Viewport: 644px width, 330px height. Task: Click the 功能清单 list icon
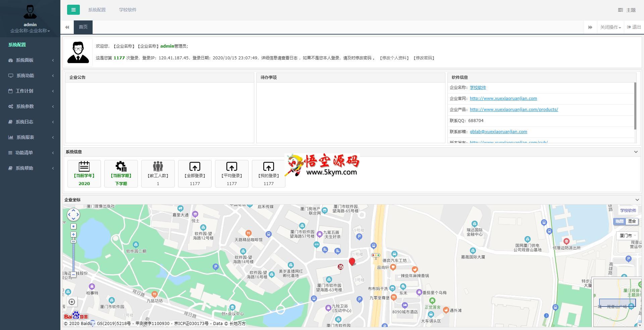(x=10, y=153)
